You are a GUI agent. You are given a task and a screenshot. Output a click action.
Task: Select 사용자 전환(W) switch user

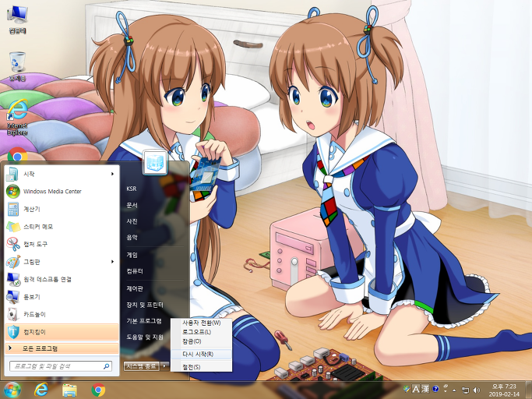point(202,323)
